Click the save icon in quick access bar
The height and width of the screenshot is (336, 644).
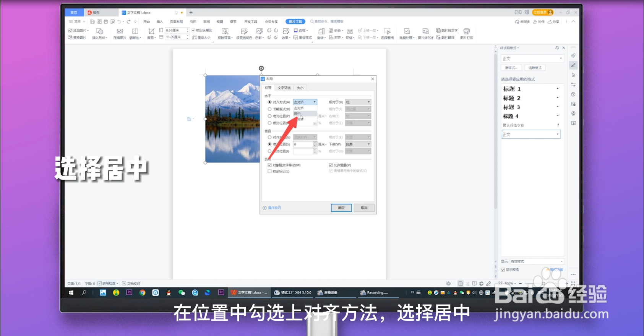click(x=92, y=22)
